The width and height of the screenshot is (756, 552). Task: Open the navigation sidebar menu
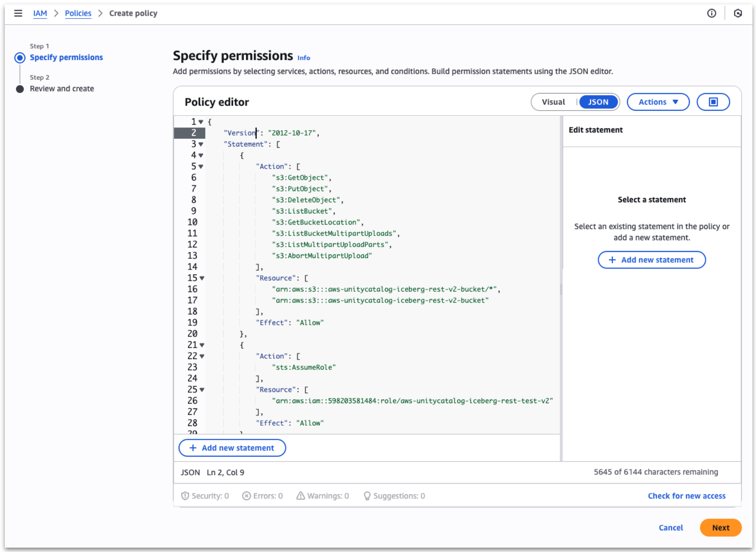(x=18, y=13)
